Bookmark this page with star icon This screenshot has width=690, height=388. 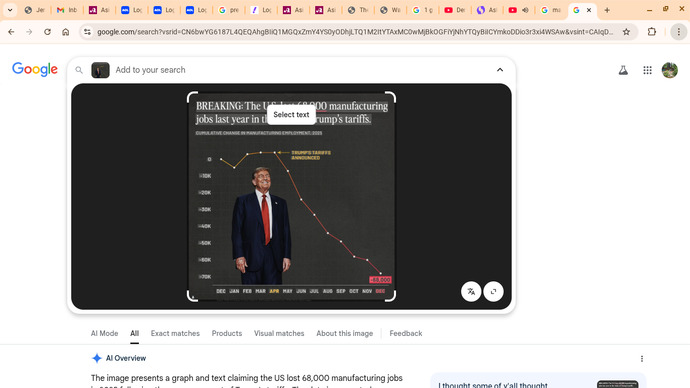tap(626, 32)
